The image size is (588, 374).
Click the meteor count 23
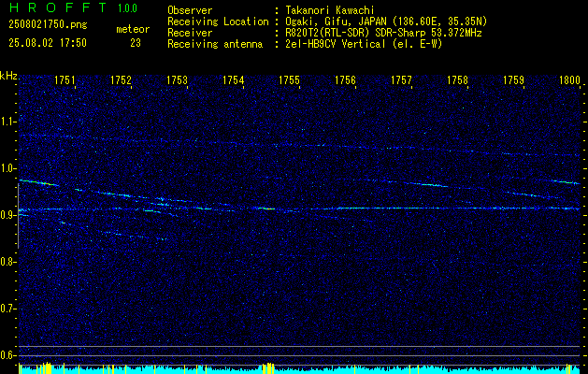(x=136, y=43)
